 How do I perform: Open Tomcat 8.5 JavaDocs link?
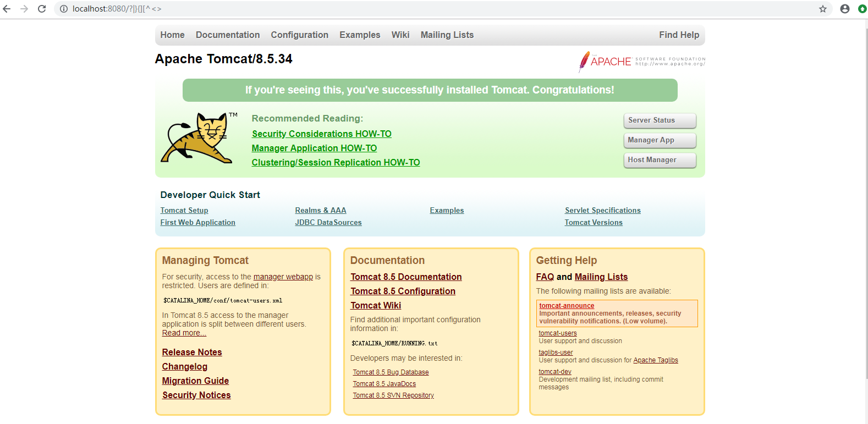tap(384, 384)
